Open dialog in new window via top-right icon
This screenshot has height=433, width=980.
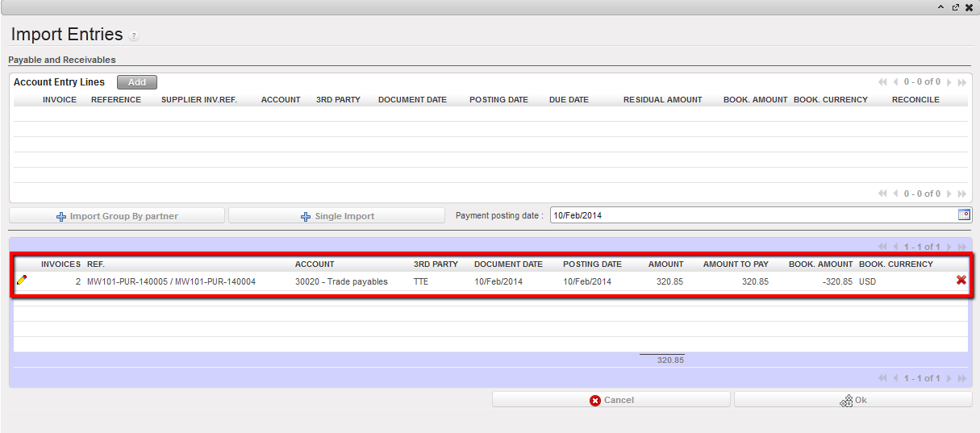[955, 7]
